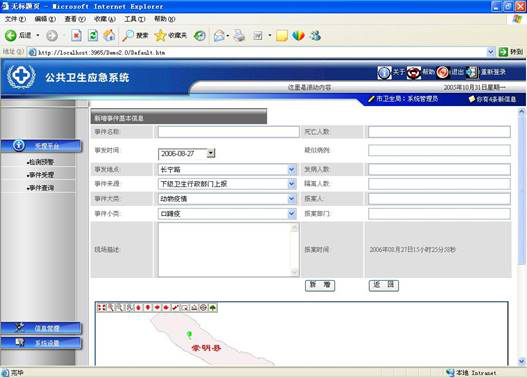
Task: Click the Stop loading icon
Action: [76, 35]
